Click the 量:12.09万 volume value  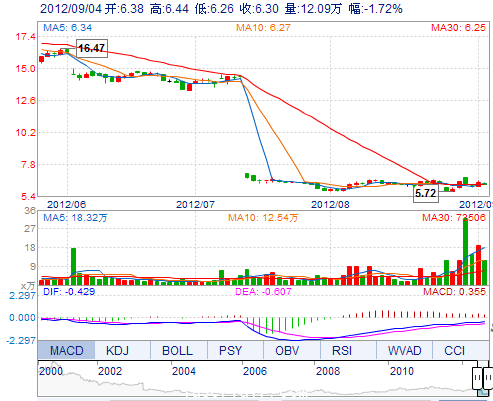tap(313, 9)
